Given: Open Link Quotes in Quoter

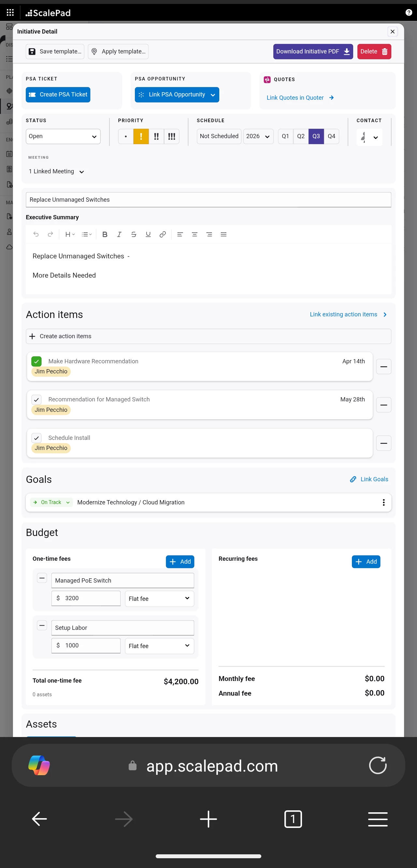Looking at the screenshot, I should (300, 98).
